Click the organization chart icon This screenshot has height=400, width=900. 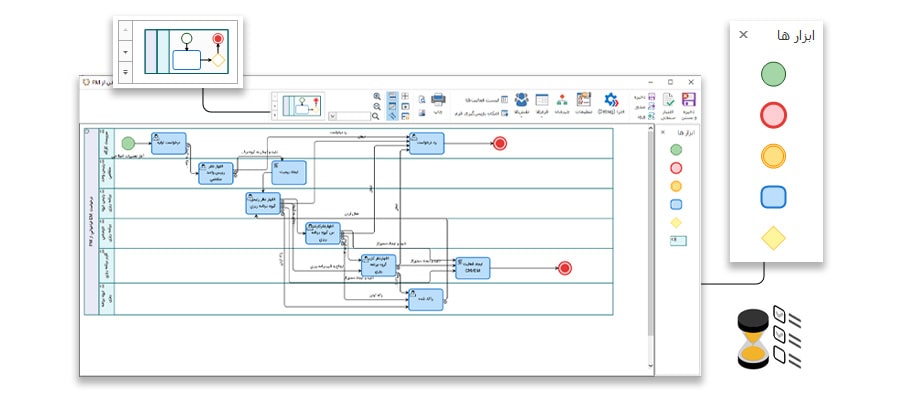pos(562,99)
